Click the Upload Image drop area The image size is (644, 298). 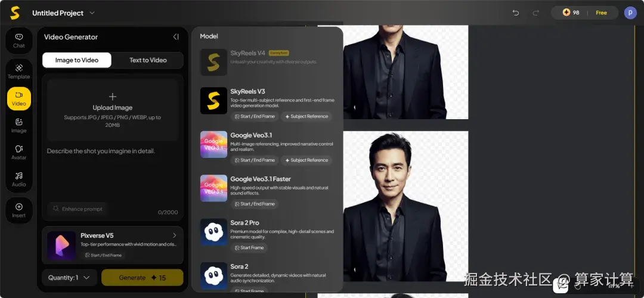tap(113, 110)
